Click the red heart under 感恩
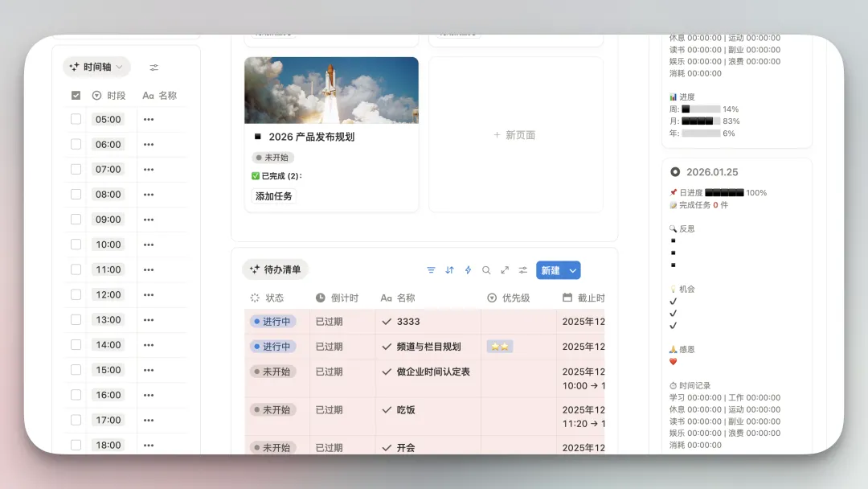Screen dimensions: 868x489 click(674, 362)
